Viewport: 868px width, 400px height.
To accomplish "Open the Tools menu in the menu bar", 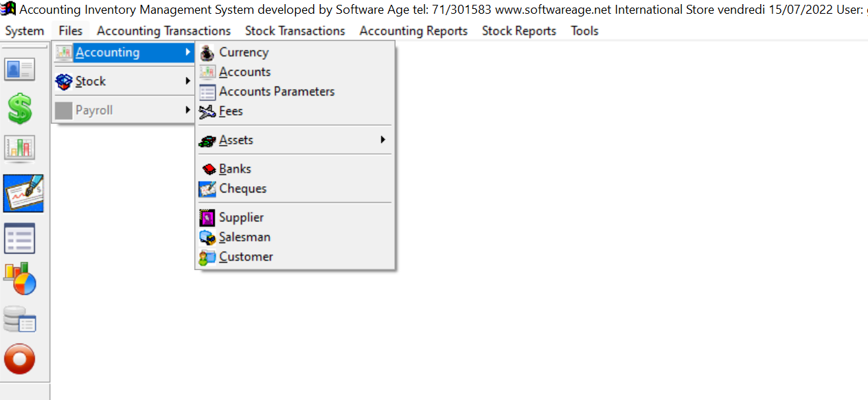I will (x=584, y=30).
